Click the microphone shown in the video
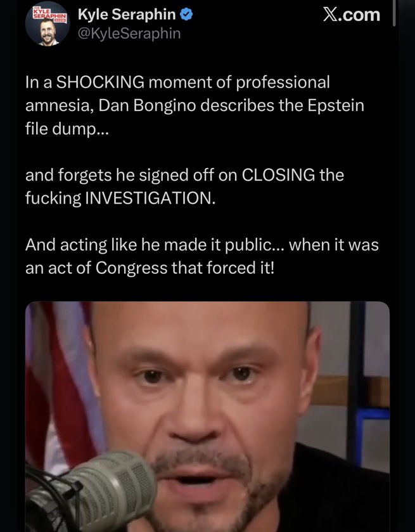Image resolution: width=415 pixels, height=532 pixels. [x=91, y=491]
